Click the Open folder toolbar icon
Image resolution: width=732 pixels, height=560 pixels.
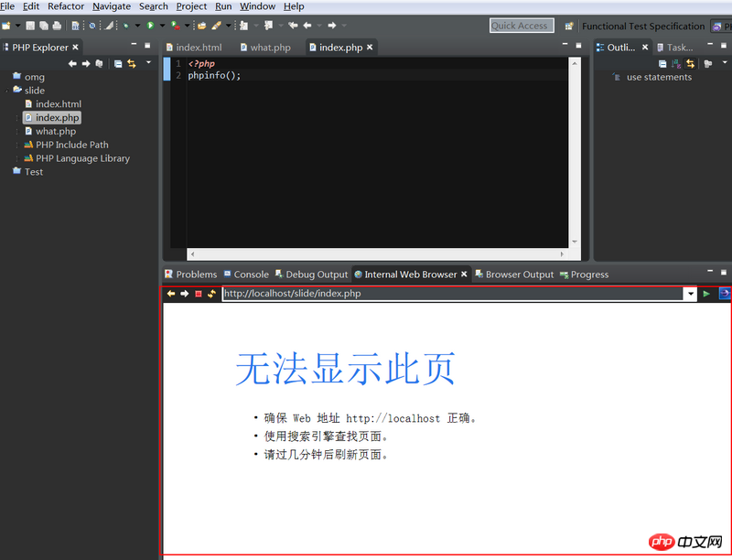click(201, 26)
